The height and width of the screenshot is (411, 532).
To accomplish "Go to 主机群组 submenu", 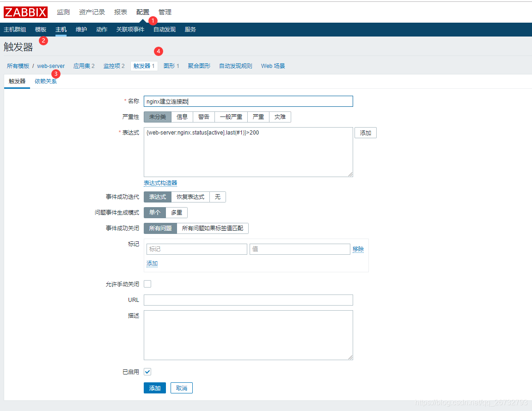I will pos(15,30).
